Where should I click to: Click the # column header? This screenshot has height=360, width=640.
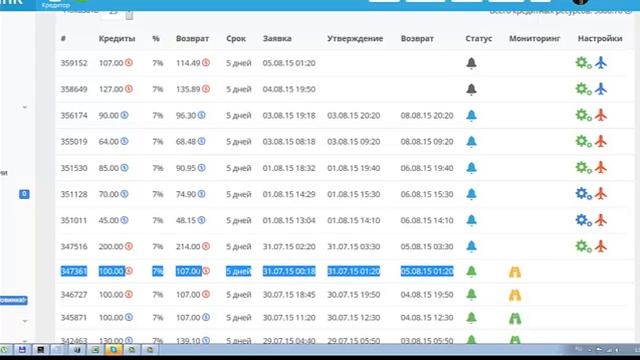coord(63,38)
